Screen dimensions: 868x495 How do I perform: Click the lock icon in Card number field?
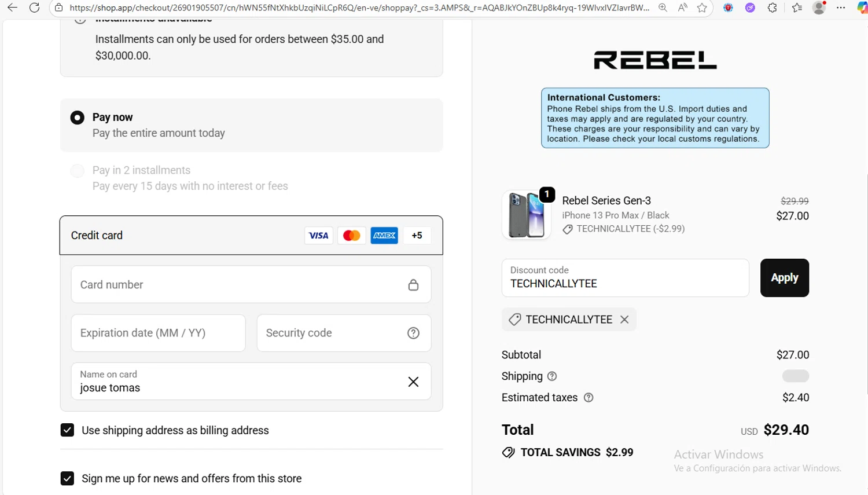click(x=413, y=285)
